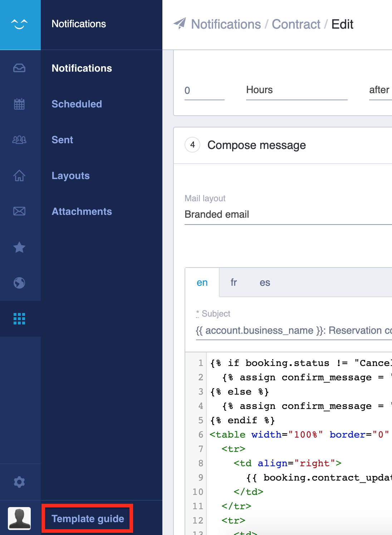Open the inbox notifications icon in sidebar
The height and width of the screenshot is (535, 392).
click(x=20, y=68)
